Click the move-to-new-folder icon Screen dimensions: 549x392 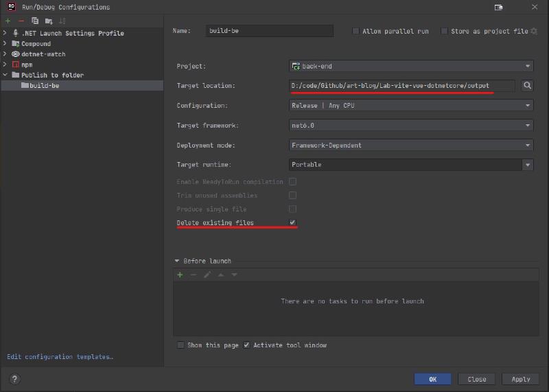[x=49, y=21]
